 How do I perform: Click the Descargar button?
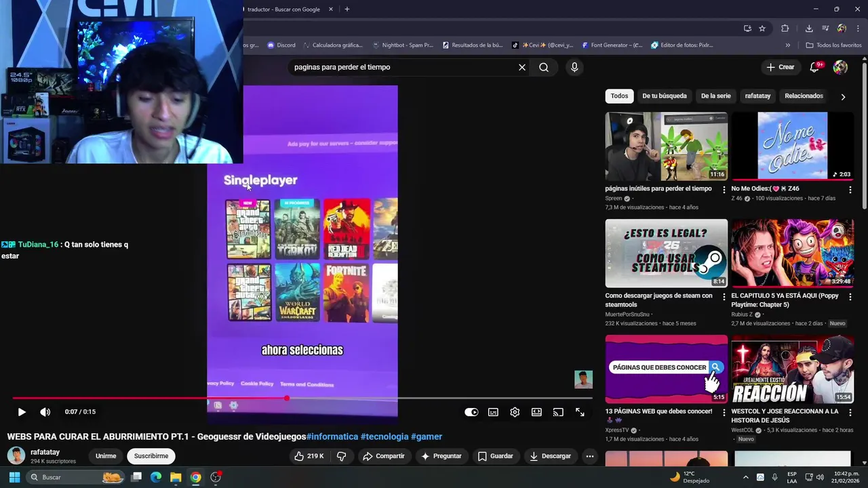pos(551,456)
